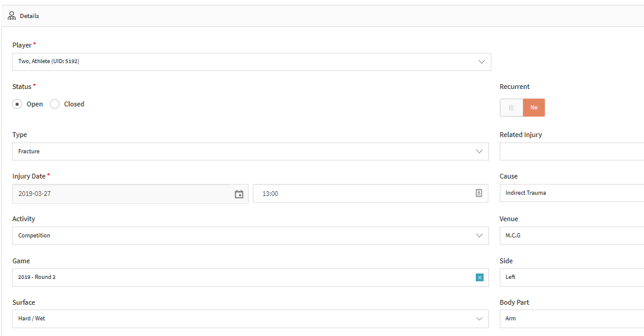644x336 pixels.
Task: Open the Surface dropdown showing Hard / Wet
Action: [251, 319]
